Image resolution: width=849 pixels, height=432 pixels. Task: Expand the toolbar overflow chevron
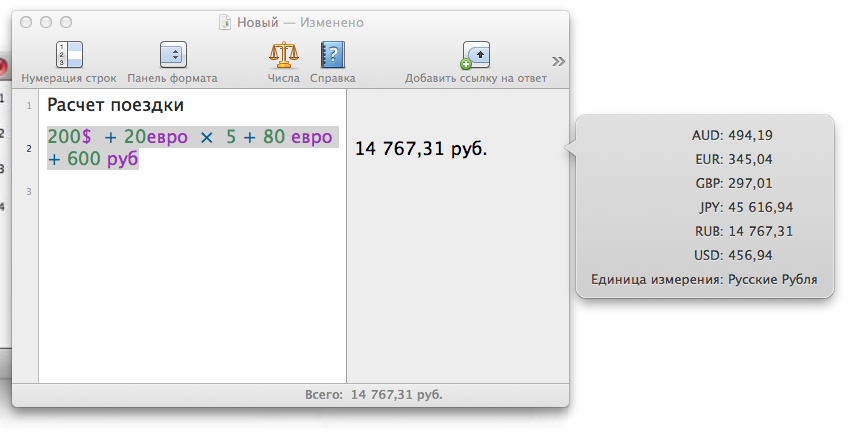click(x=558, y=61)
